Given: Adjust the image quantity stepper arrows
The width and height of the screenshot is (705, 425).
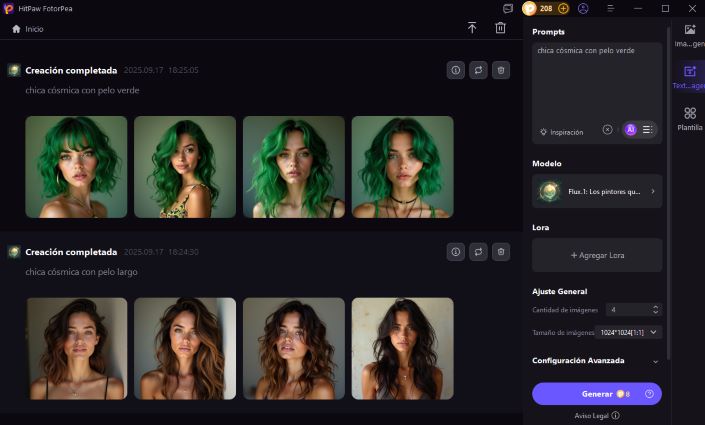Looking at the screenshot, I should (655, 310).
